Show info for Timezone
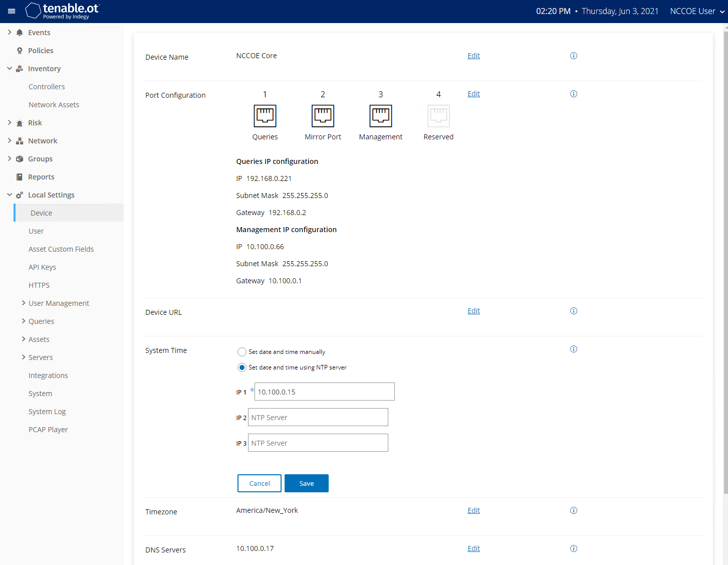 574,510
